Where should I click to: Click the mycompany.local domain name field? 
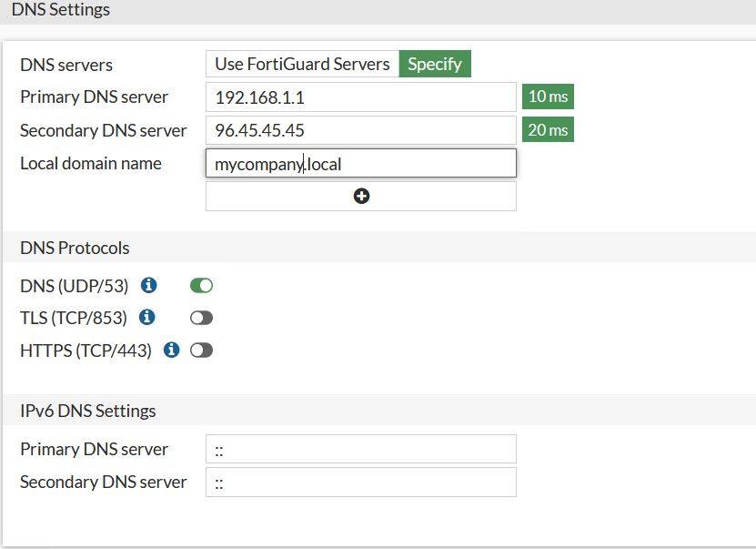360,164
